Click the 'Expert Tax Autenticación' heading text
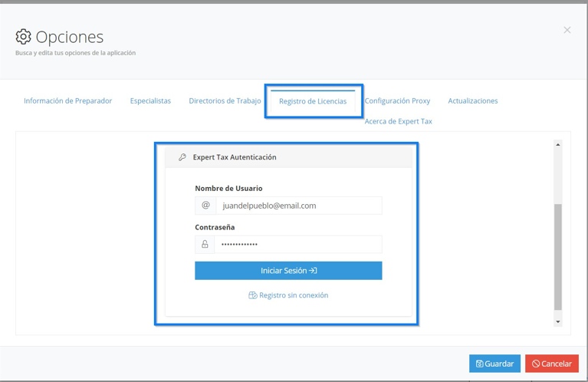The height and width of the screenshot is (382, 588). 235,157
